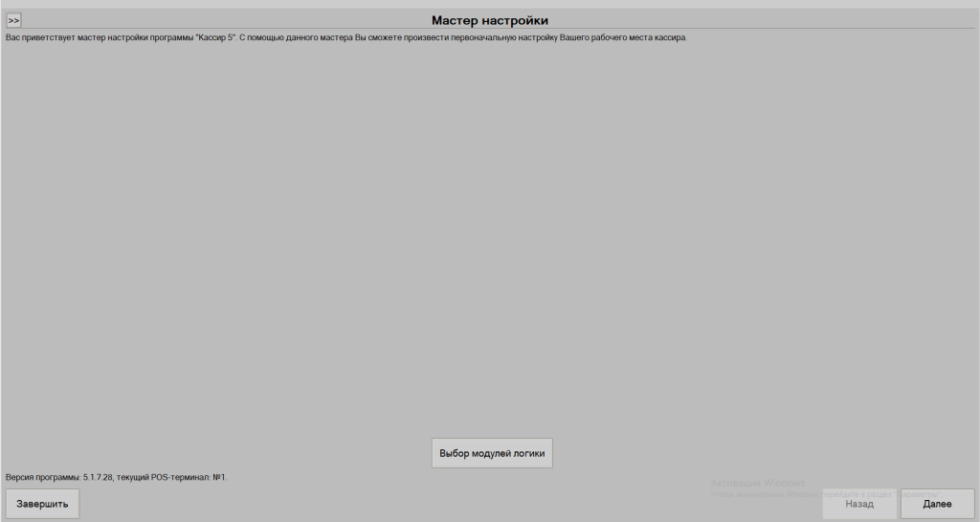Choose Завершить at the bottom-left corner
The width and height of the screenshot is (980, 522).
42,504
